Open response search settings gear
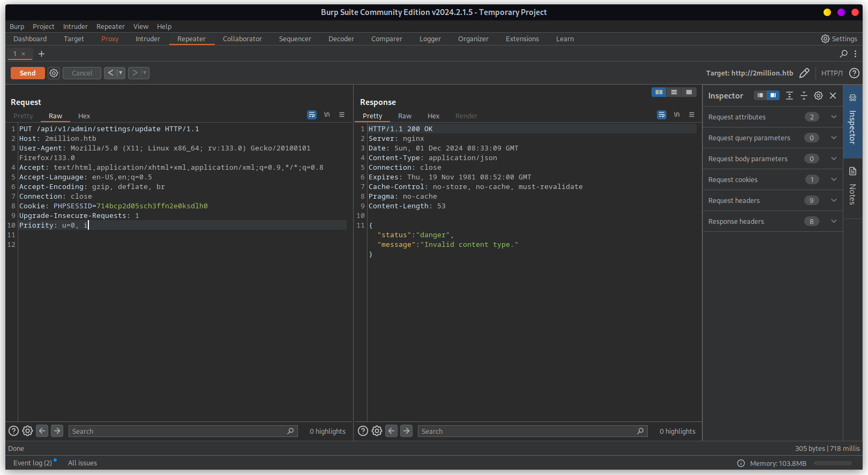The image size is (868, 475). (377, 431)
